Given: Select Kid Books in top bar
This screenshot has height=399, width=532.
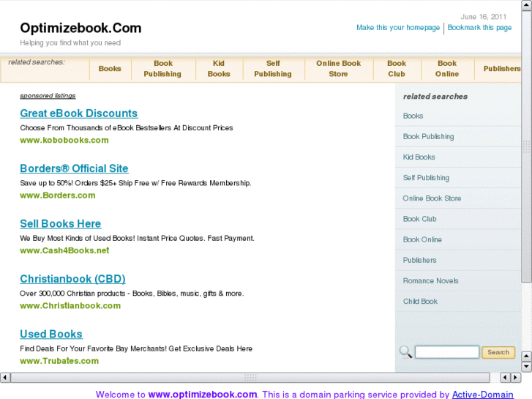Looking at the screenshot, I should pyautogui.click(x=219, y=69).
